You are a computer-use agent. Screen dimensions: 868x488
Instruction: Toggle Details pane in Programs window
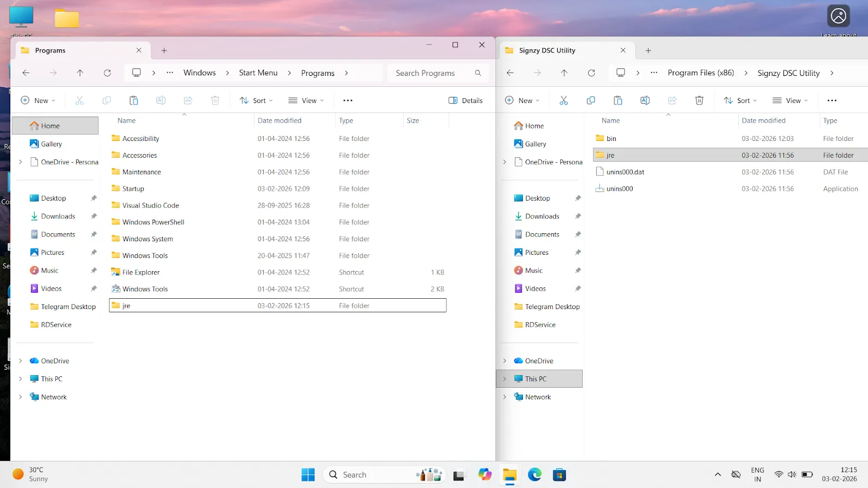click(x=465, y=100)
